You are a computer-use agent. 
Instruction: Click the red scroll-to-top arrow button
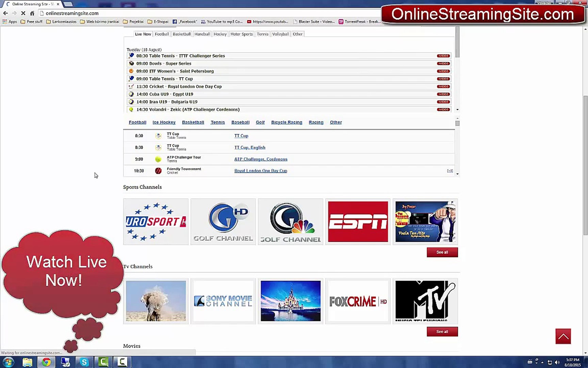point(563,336)
